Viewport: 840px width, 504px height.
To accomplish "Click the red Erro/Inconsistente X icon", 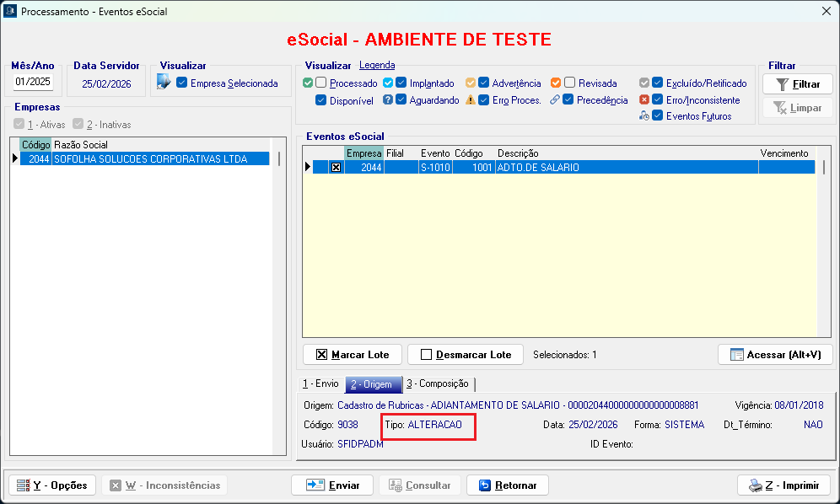I will (644, 99).
